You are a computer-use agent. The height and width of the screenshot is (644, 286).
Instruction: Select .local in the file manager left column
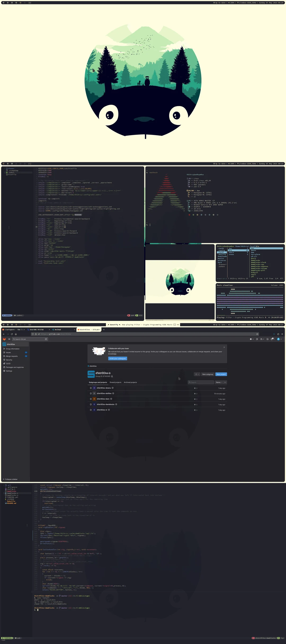click(x=221, y=252)
